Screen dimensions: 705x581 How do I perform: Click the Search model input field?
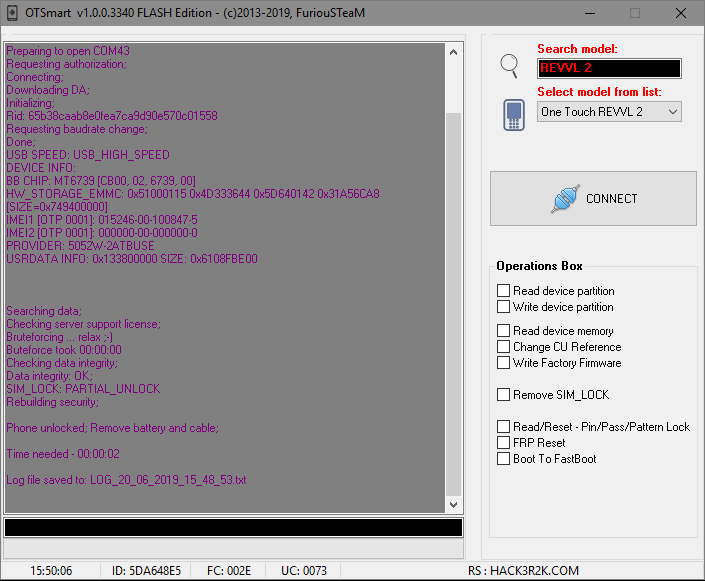coord(609,68)
